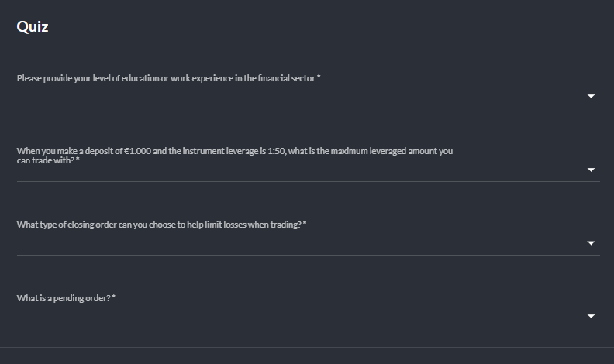This screenshot has width=614, height=364.
Task: Click the empty field under the financial sector question
Action: 309,97
